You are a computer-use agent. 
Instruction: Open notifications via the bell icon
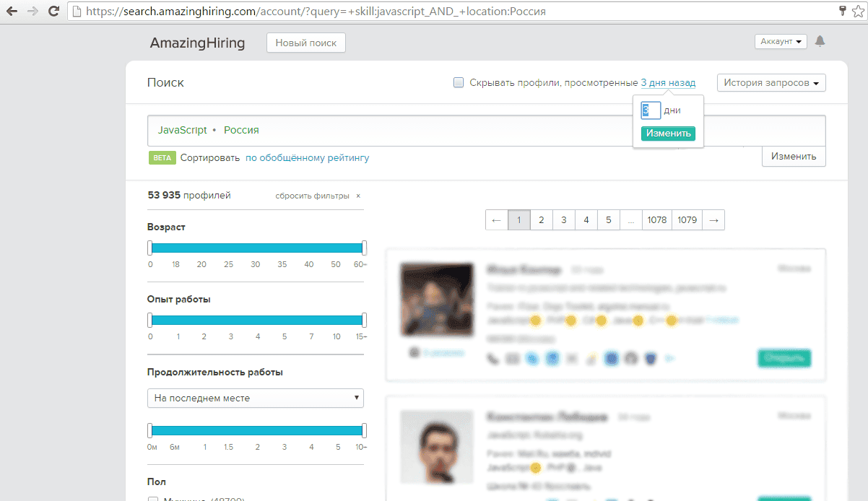[x=820, y=42]
